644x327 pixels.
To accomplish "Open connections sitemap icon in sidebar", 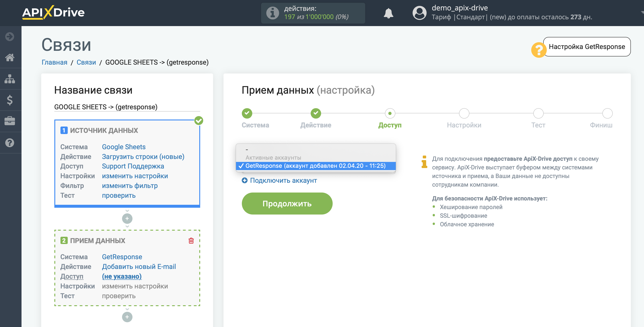I will pos(10,79).
